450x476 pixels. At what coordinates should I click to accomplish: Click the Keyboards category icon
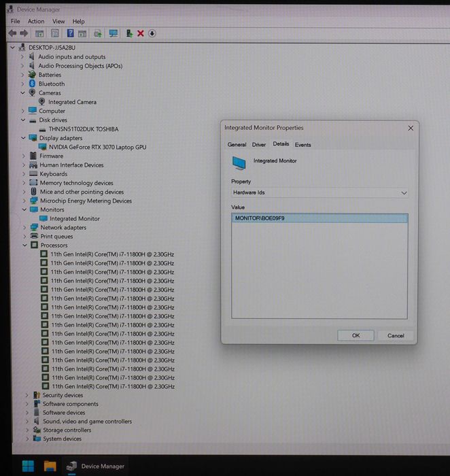click(x=33, y=173)
